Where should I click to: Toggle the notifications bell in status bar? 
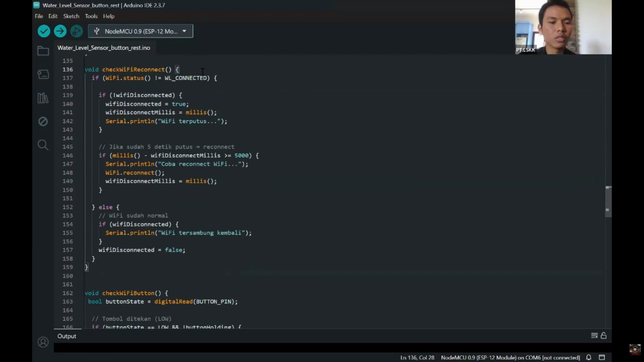(589, 358)
